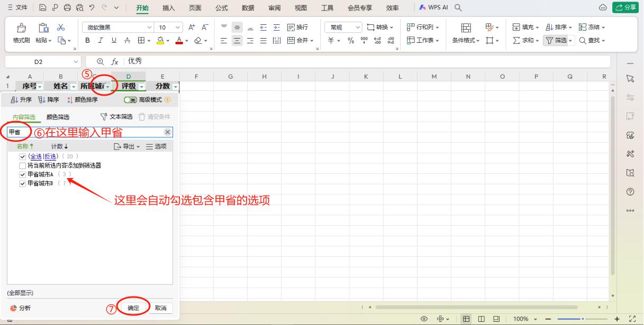
Task: Expand the Name Box dropdown arrow
Action: 76,62
